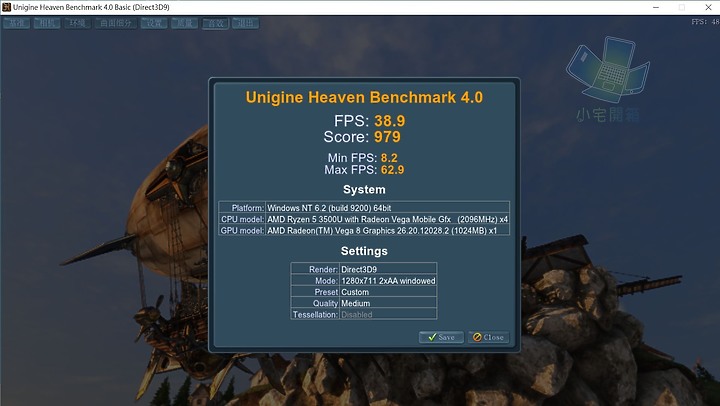The width and height of the screenshot is (720, 406).
Task: Minimize the Unigine Heaven window
Action: (656, 7)
